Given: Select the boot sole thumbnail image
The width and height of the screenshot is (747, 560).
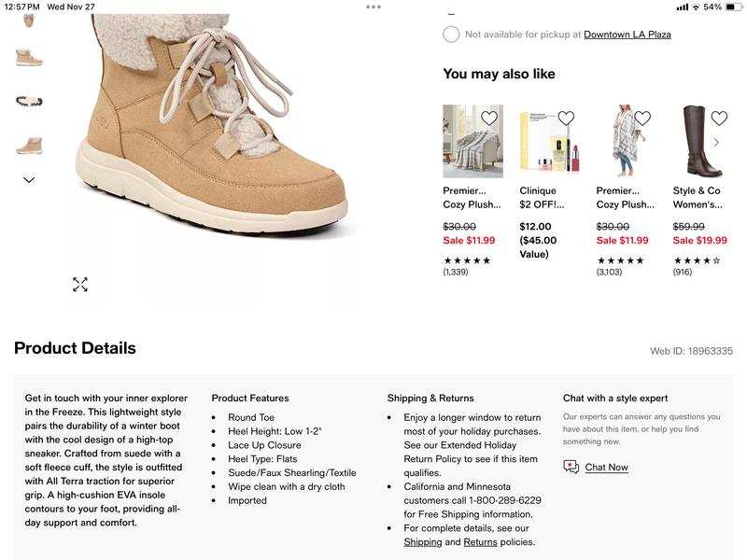Looking at the screenshot, I should [29, 101].
